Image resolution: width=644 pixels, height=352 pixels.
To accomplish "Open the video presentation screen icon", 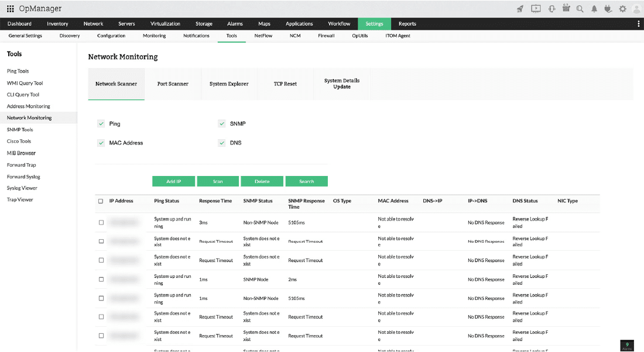I will 536,9.
